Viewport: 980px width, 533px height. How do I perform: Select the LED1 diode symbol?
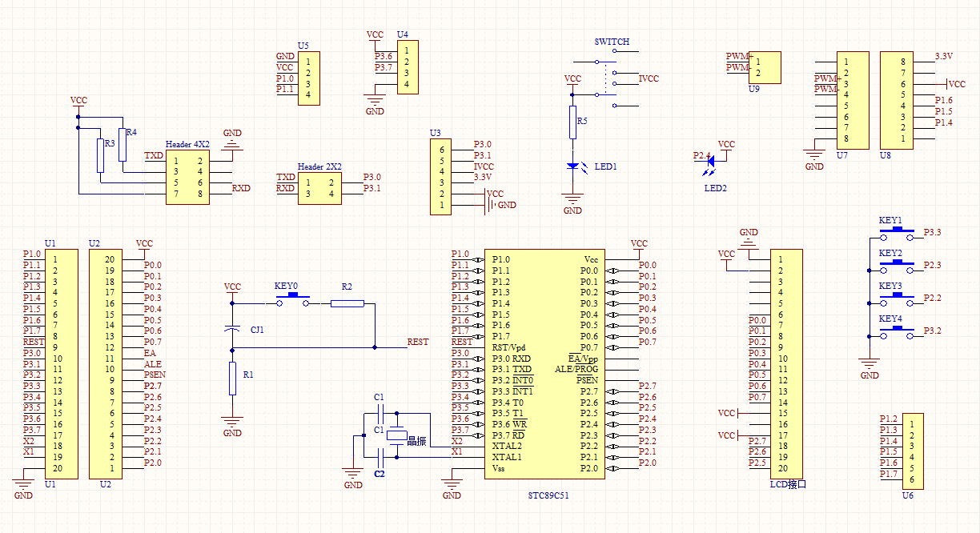pyautogui.click(x=572, y=166)
